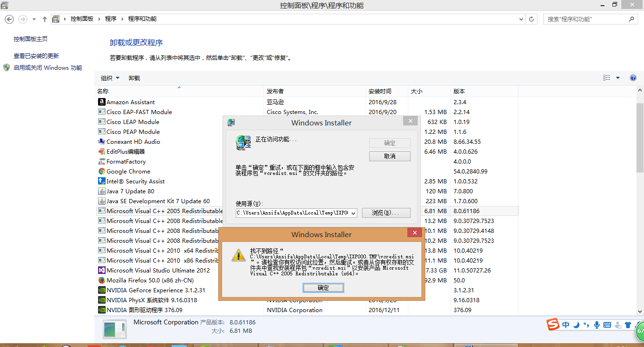Viewport: 644px width, 347px height.
Task: Click the NVIDIA GeForce Experience icon
Action: [101, 290]
